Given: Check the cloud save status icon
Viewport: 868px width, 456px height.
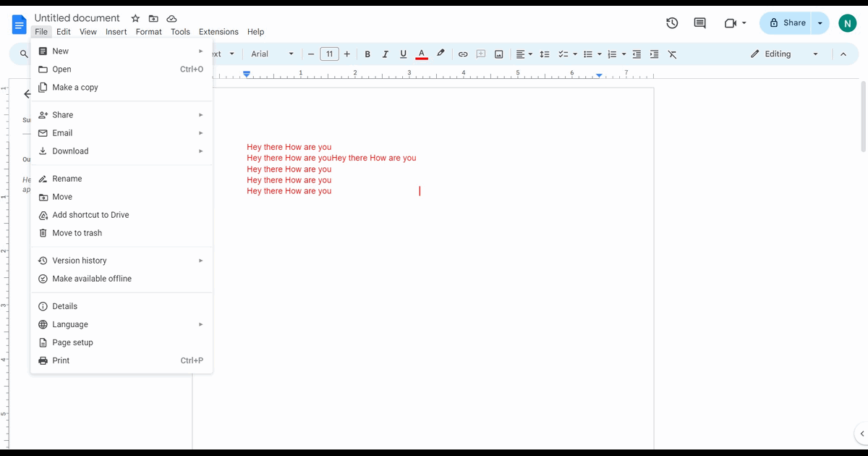Looking at the screenshot, I should (171, 18).
